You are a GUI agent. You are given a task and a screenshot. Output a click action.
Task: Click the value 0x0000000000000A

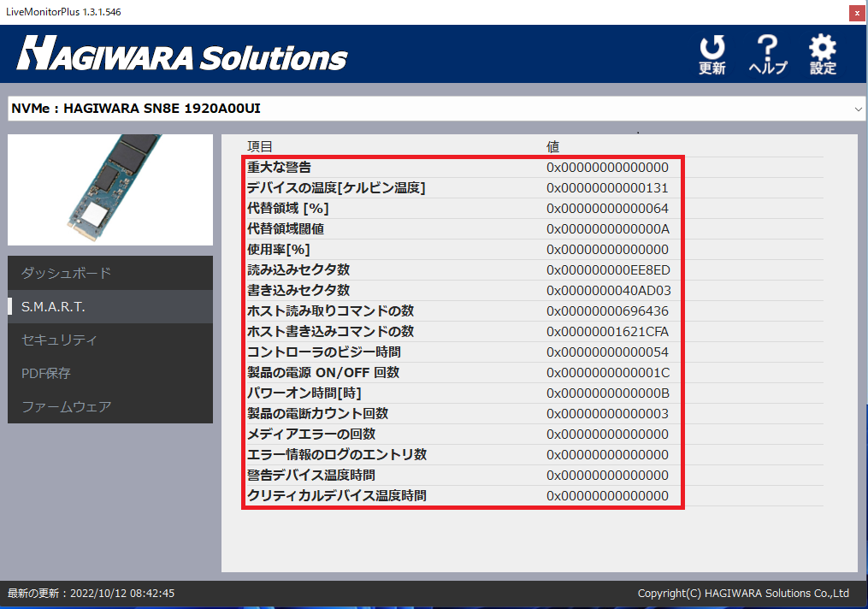(608, 228)
